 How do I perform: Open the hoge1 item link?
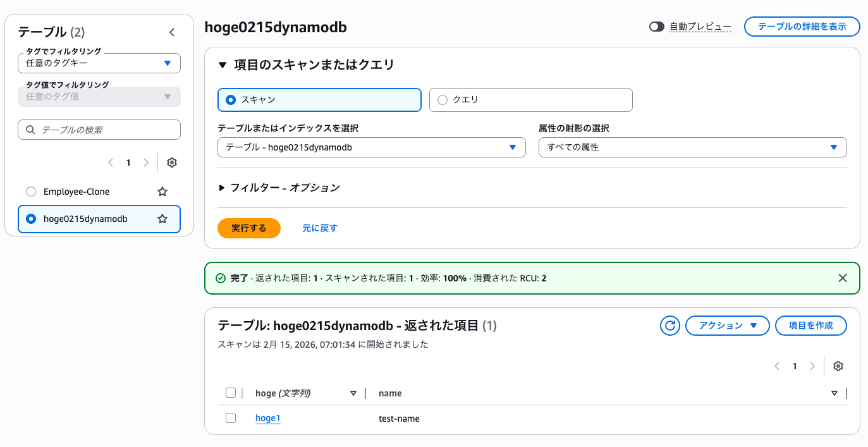(267, 418)
